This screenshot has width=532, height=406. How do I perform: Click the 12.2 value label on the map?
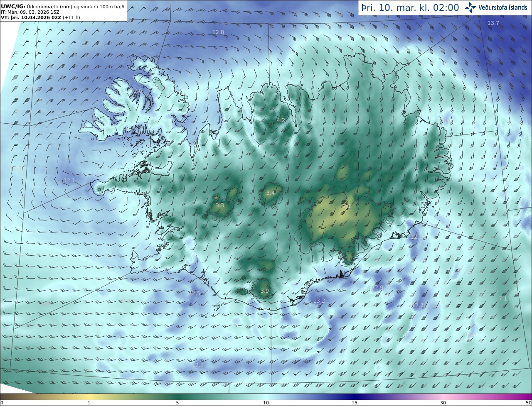(198, 364)
